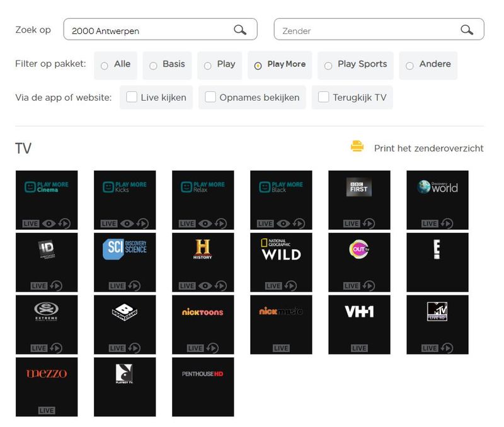Click the search magnifier in the location field
Viewport: 504px width, 427px height.
coord(240,30)
